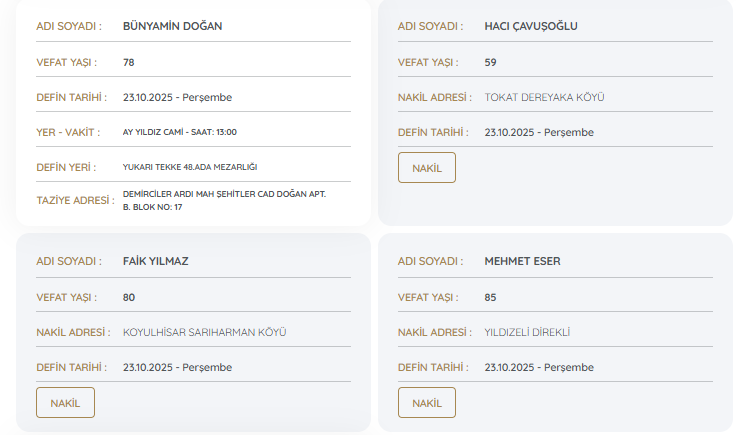743x435 pixels.
Task: Click the age value 78
Action: (x=129, y=62)
